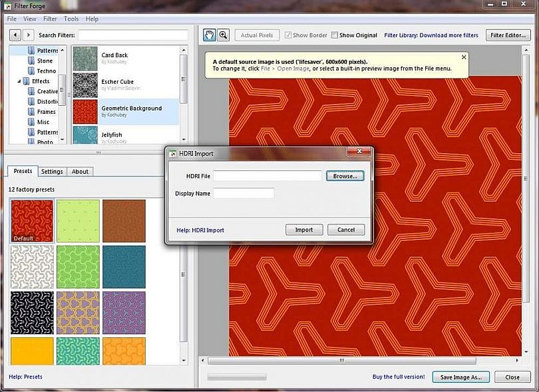This screenshot has height=392, width=539.
Task: Choose the purple preset thumbnail
Action: point(124,313)
